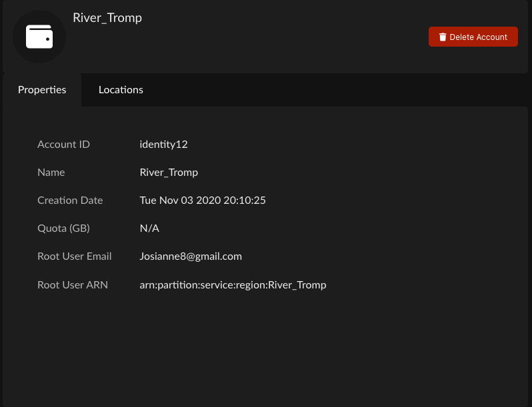The height and width of the screenshot is (407, 532).
Task: Select the Josianne8@gmail.com email value
Action: pyautogui.click(x=191, y=256)
